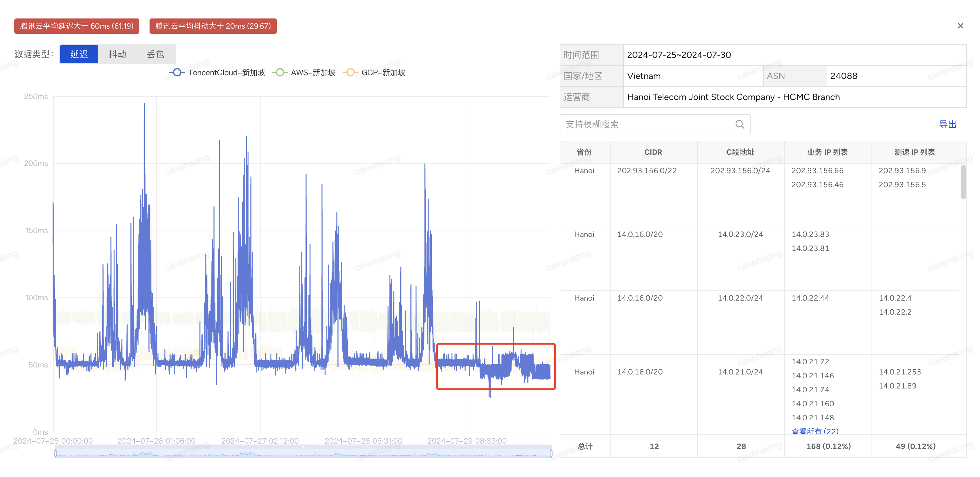Image resolution: width=980 pixels, height=477 pixels.
Task: Click red alert tag about 20ms jitter
Action: pyautogui.click(x=213, y=26)
